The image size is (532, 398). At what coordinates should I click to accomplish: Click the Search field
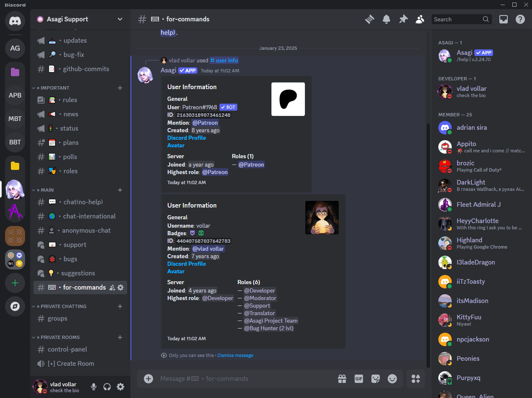[461, 19]
